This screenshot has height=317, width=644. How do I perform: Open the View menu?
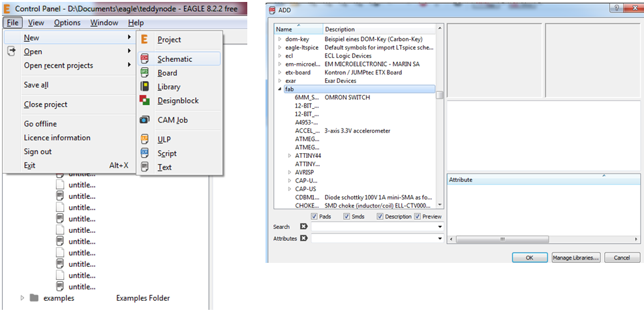coord(36,23)
